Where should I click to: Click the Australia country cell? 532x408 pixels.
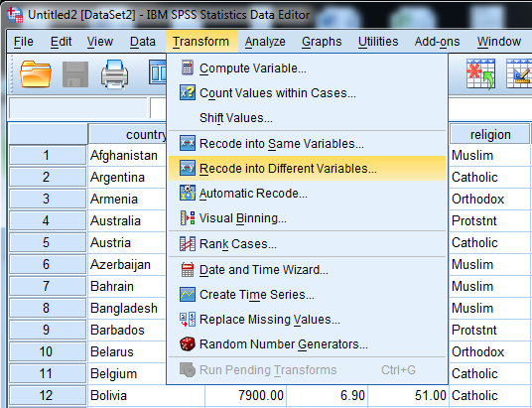click(x=128, y=220)
